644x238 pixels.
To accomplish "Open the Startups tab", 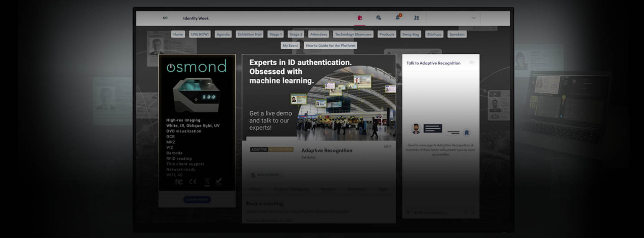I will click(x=434, y=34).
